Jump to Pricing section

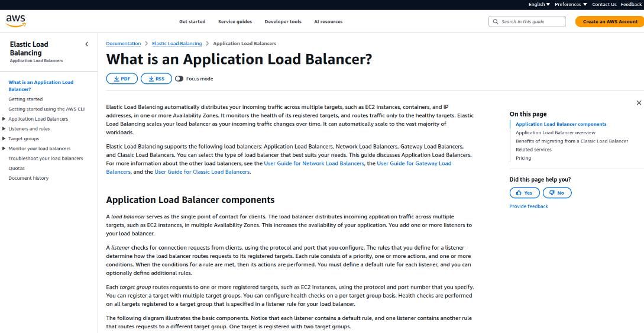(x=523, y=158)
